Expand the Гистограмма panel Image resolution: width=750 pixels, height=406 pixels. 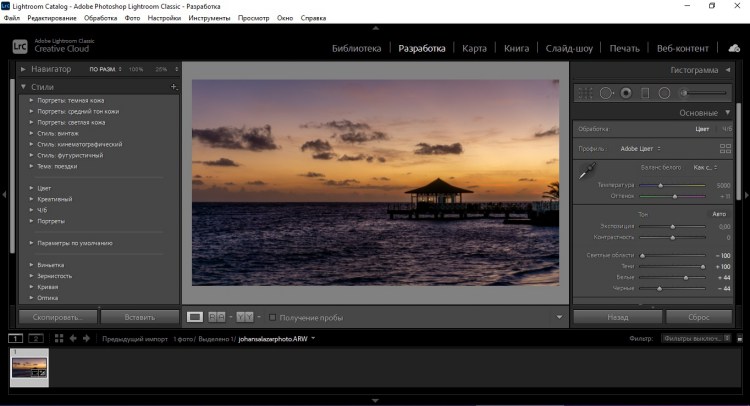click(728, 70)
